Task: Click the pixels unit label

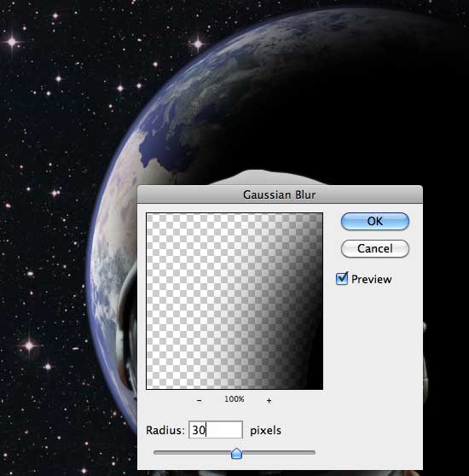Action: click(265, 431)
